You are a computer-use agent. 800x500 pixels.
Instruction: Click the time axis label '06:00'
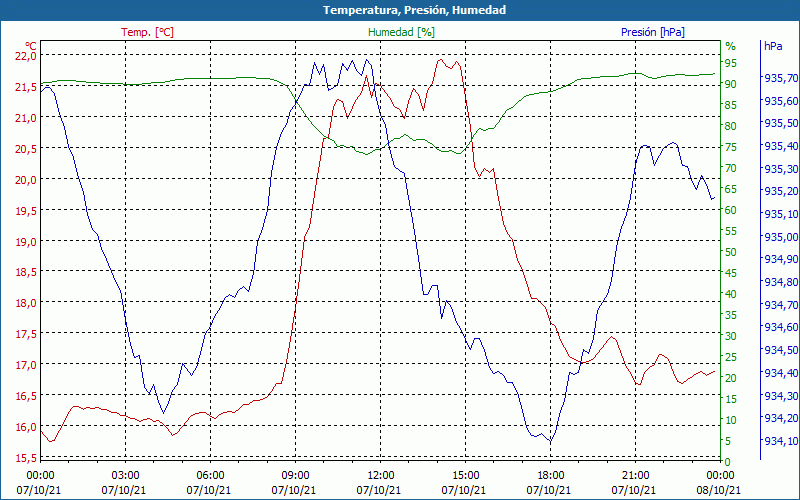(x=210, y=475)
